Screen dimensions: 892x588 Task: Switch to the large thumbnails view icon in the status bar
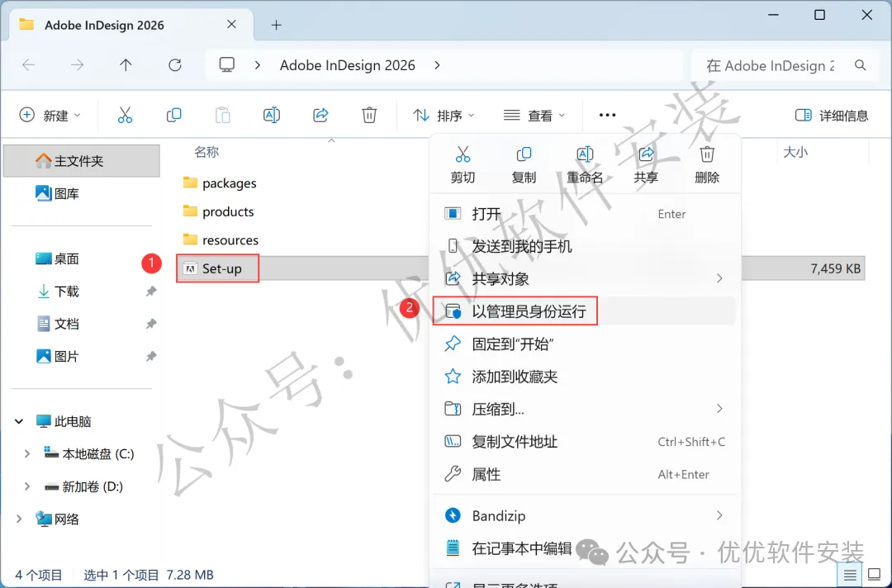[874, 575]
